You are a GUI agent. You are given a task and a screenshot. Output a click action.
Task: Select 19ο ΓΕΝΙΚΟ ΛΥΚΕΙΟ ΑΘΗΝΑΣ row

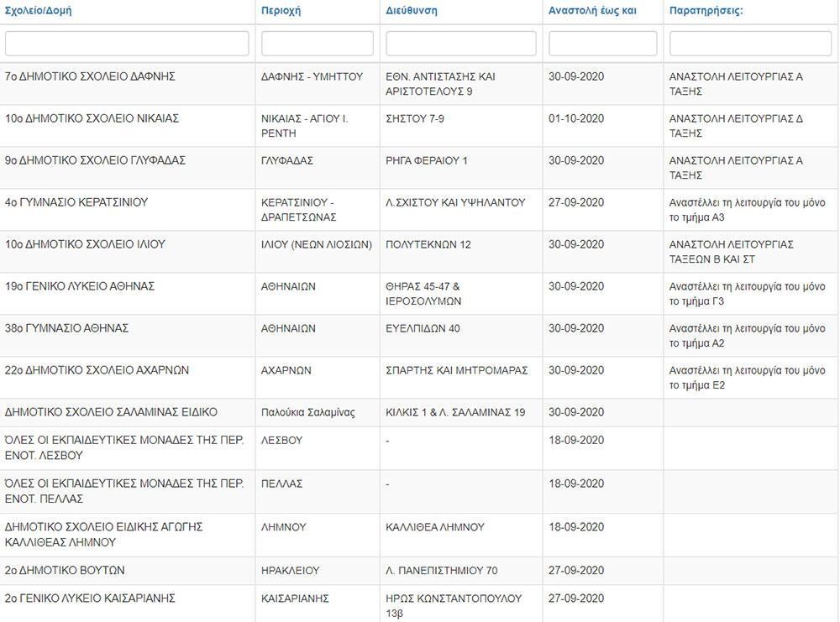[x=80, y=286]
